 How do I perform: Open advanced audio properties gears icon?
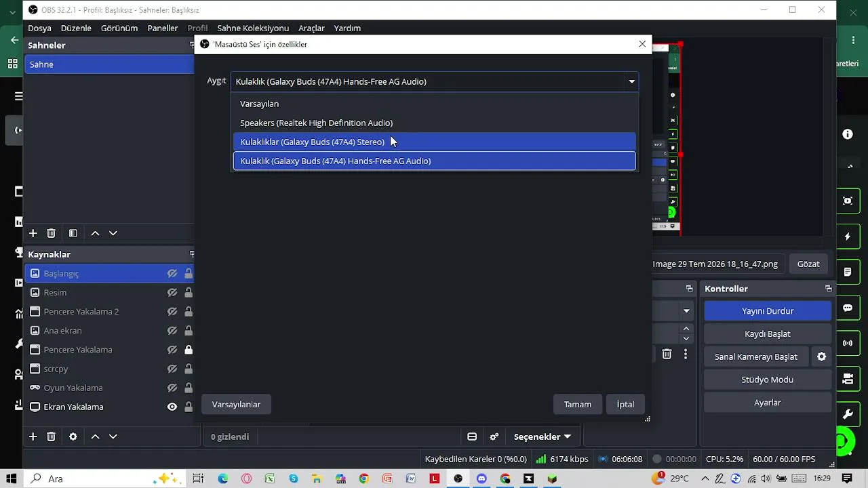pos(494,436)
